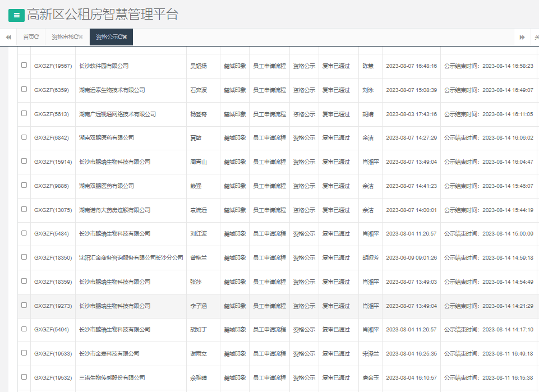Refresh icon on the 资格审核 tab
539x392 pixels.
pyautogui.click(x=76, y=37)
